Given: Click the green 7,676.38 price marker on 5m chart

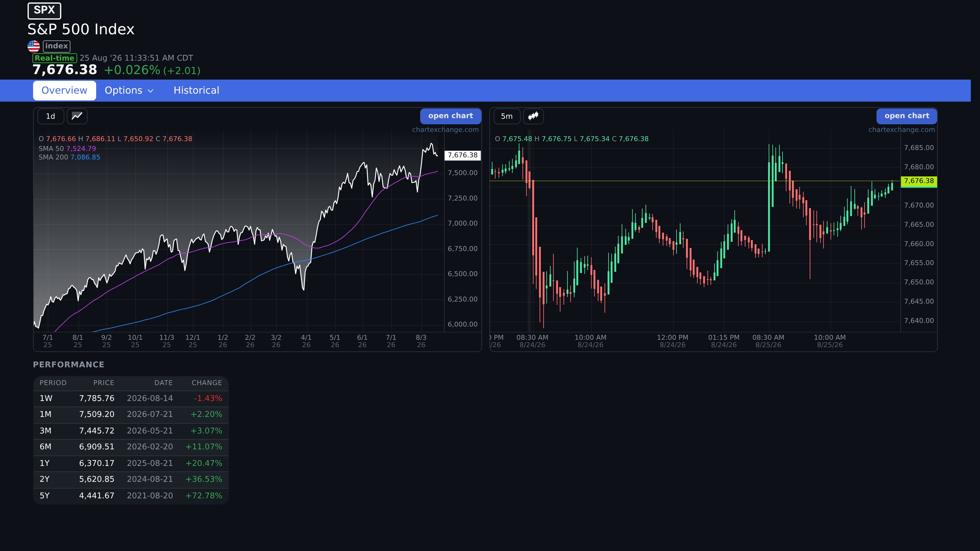Looking at the screenshot, I should 919,181.
